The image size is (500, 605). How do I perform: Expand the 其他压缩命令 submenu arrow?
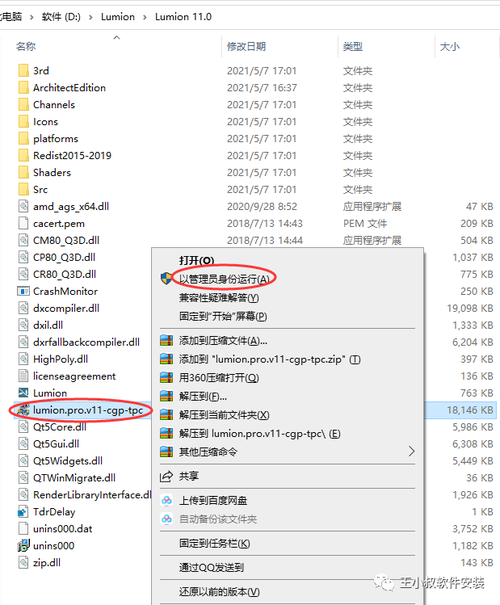(x=411, y=451)
